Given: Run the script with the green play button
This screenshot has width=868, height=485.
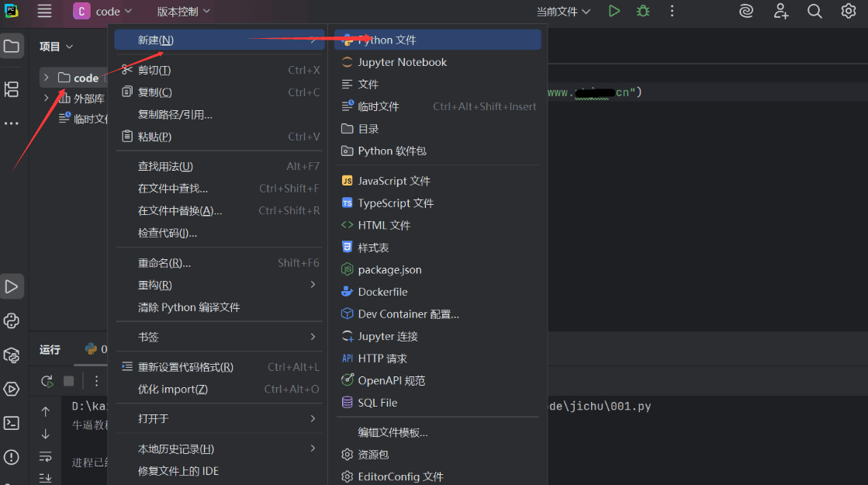Looking at the screenshot, I should pyautogui.click(x=613, y=11).
